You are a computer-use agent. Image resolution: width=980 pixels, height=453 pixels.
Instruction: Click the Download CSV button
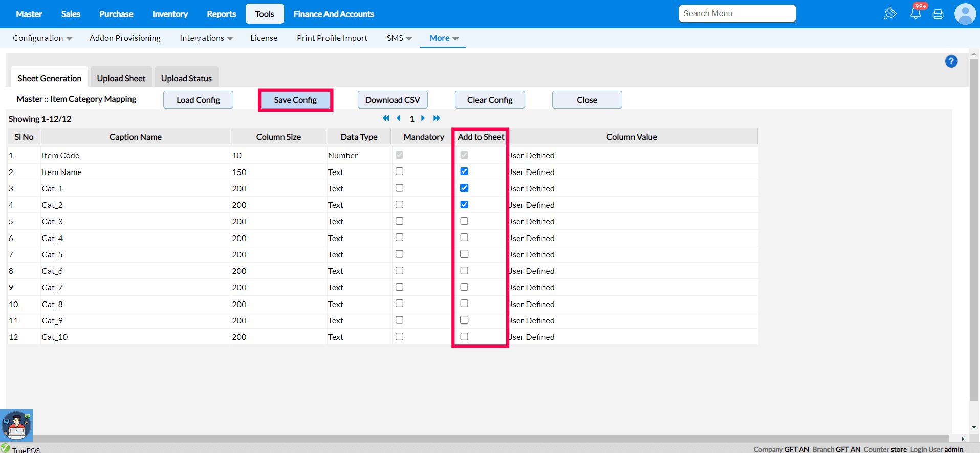pos(393,100)
